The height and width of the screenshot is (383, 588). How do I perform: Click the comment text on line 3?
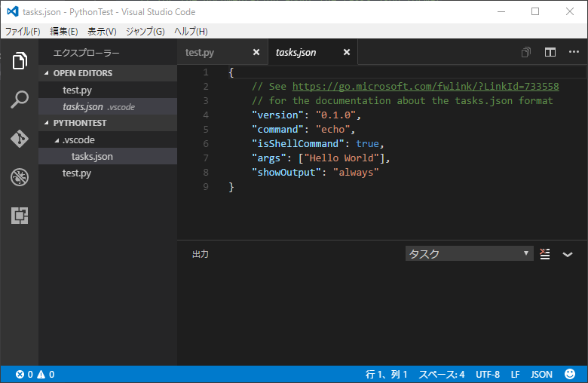pos(403,100)
